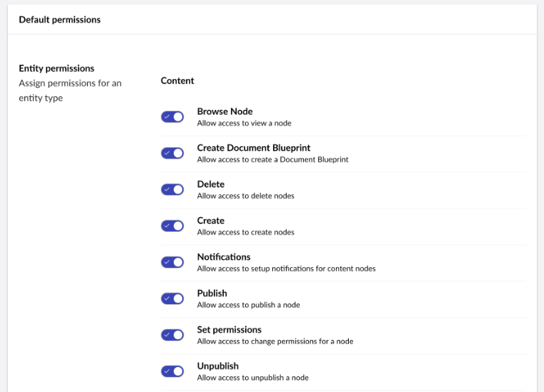
Task: Click the Publish permission title
Action: pos(212,293)
